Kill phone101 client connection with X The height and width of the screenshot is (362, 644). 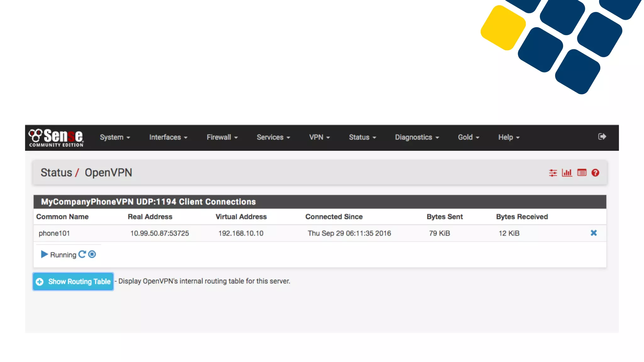(594, 233)
